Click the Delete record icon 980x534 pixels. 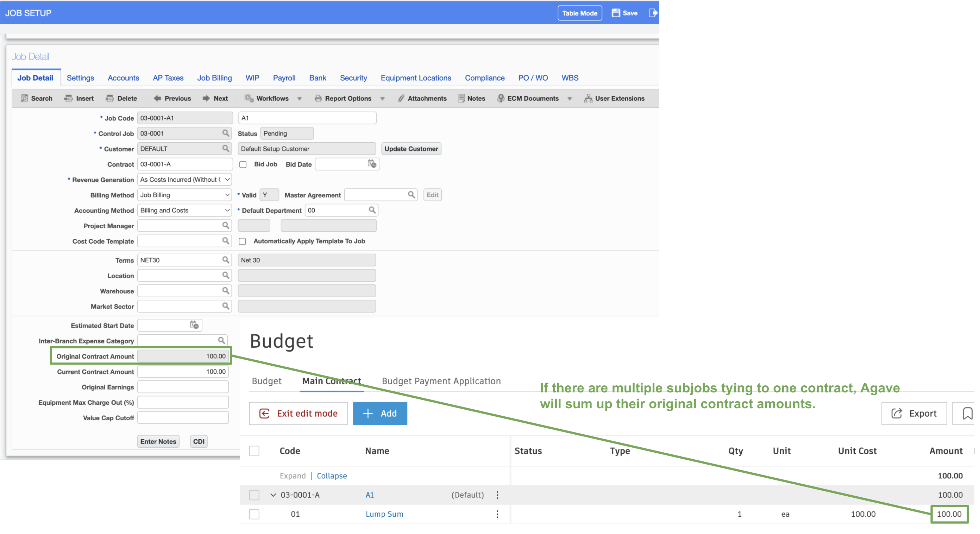point(109,98)
